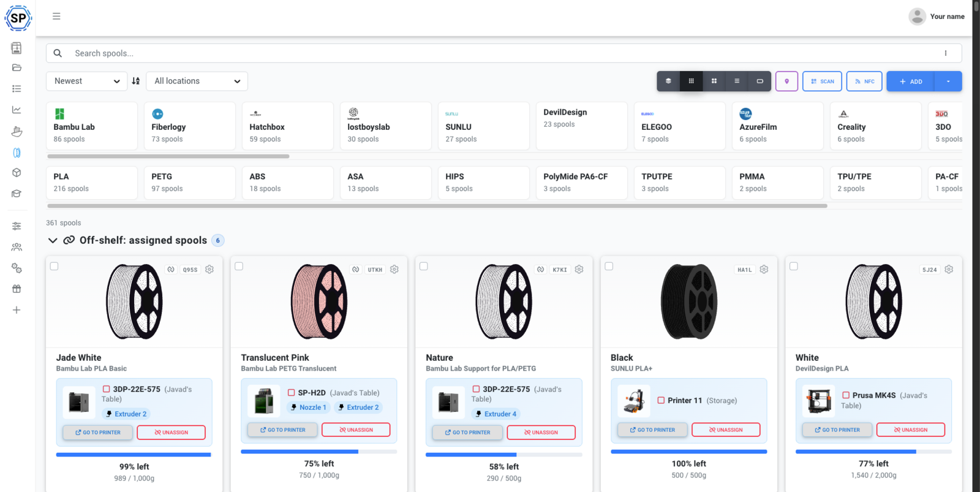Focus the Search spools input field

coord(503,53)
